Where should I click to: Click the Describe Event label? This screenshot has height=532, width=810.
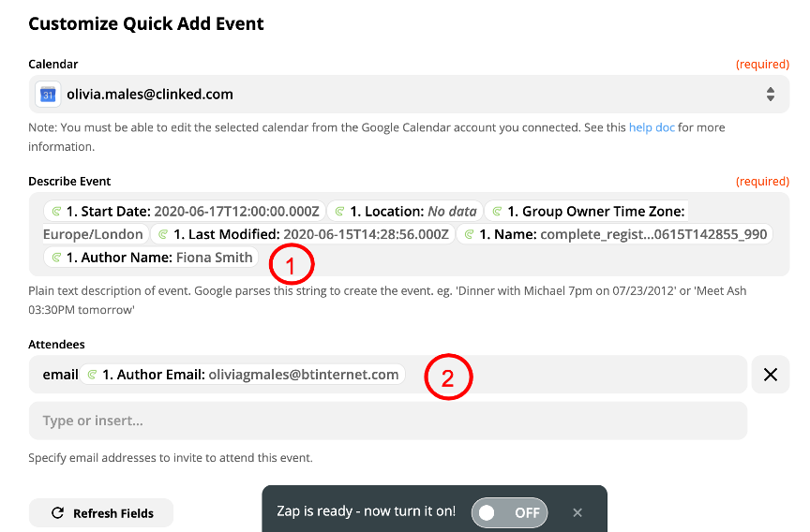[69, 181]
